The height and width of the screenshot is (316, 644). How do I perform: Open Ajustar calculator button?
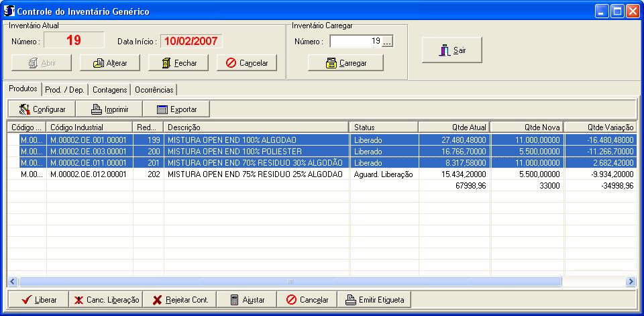[x=246, y=300]
